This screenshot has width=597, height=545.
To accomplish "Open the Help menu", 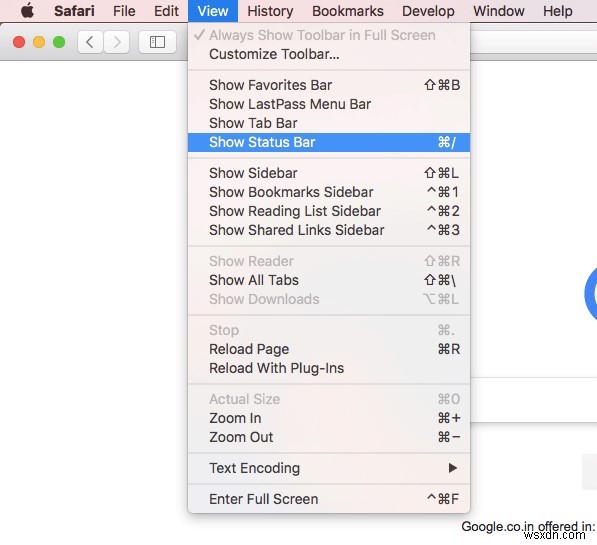I will [x=558, y=11].
